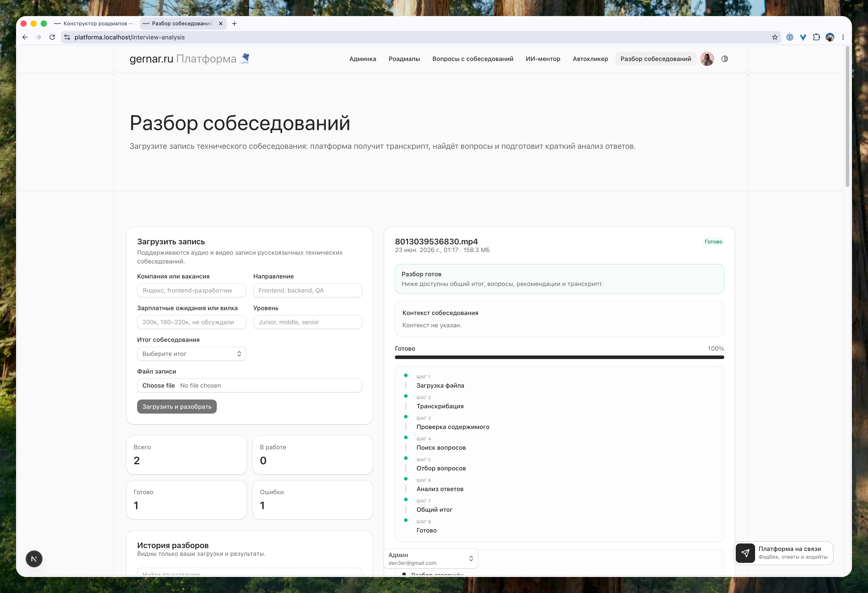The width and height of the screenshot is (868, 593).
Task: Click the Ошибки stat card
Action: 313,500
